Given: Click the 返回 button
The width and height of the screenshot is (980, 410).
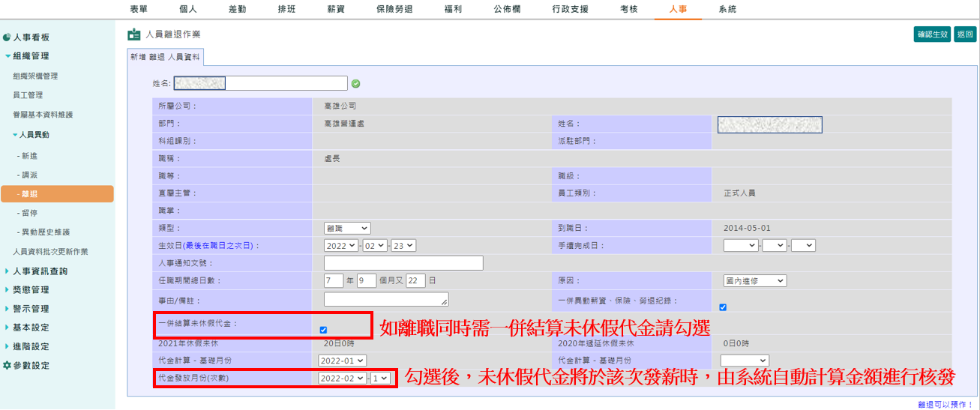Looking at the screenshot, I should (965, 34).
